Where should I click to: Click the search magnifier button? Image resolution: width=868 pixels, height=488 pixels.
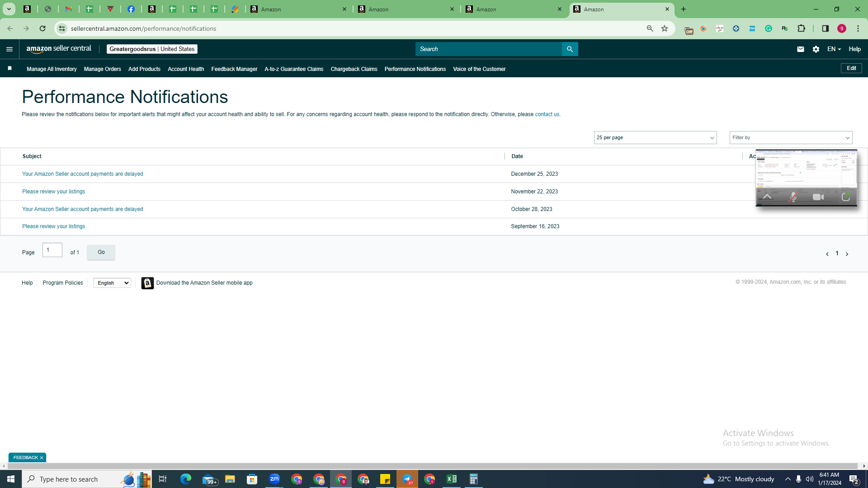click(570, 49)
